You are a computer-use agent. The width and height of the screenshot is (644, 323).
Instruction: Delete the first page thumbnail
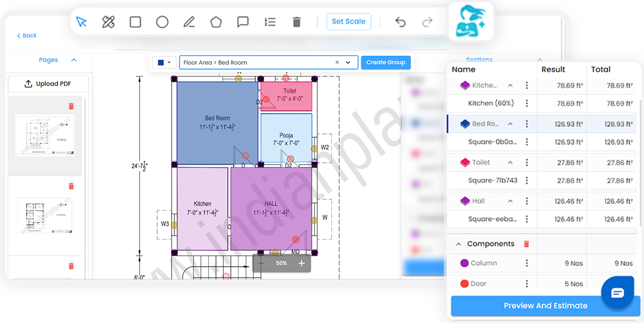click(71, 106)
